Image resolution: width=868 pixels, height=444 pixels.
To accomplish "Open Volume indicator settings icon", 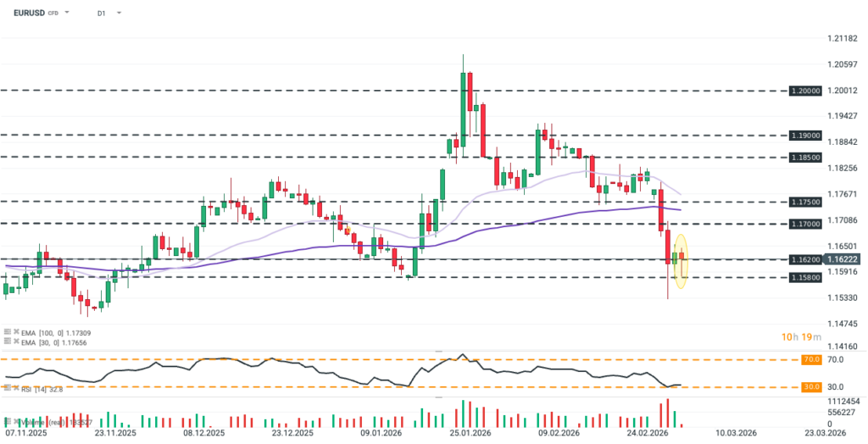I will coord(8,421).
